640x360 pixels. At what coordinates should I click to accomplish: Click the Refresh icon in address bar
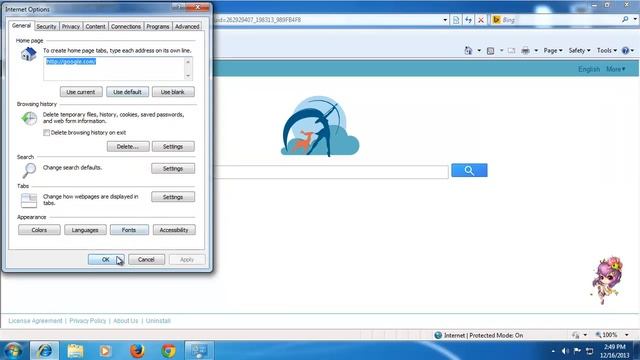coord(468,20)
